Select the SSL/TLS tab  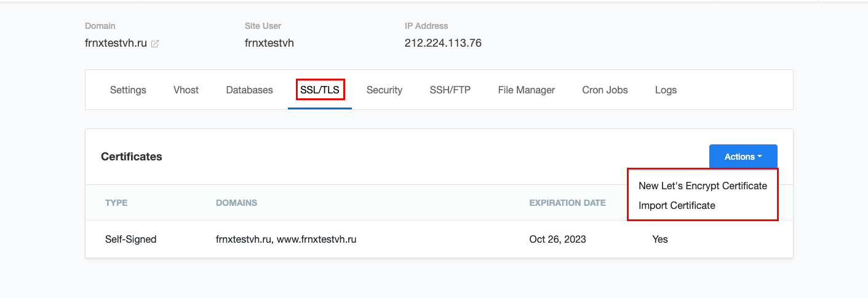click(x=320, y=90)
